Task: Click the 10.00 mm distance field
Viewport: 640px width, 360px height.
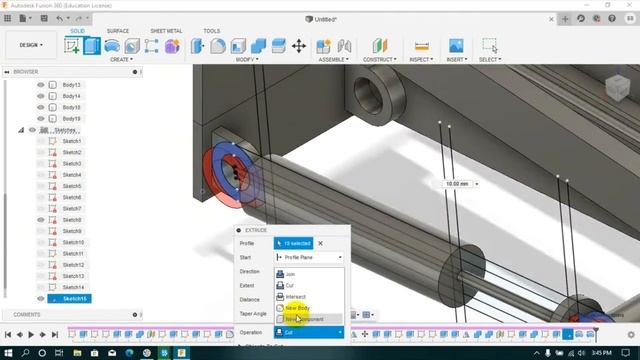Action: pos(457,184)
